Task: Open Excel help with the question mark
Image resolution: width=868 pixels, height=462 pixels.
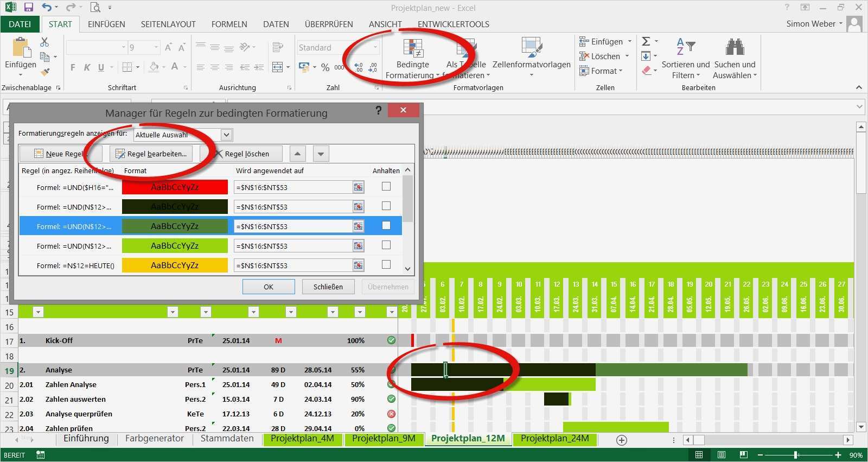Action: (x=787, y=8)
